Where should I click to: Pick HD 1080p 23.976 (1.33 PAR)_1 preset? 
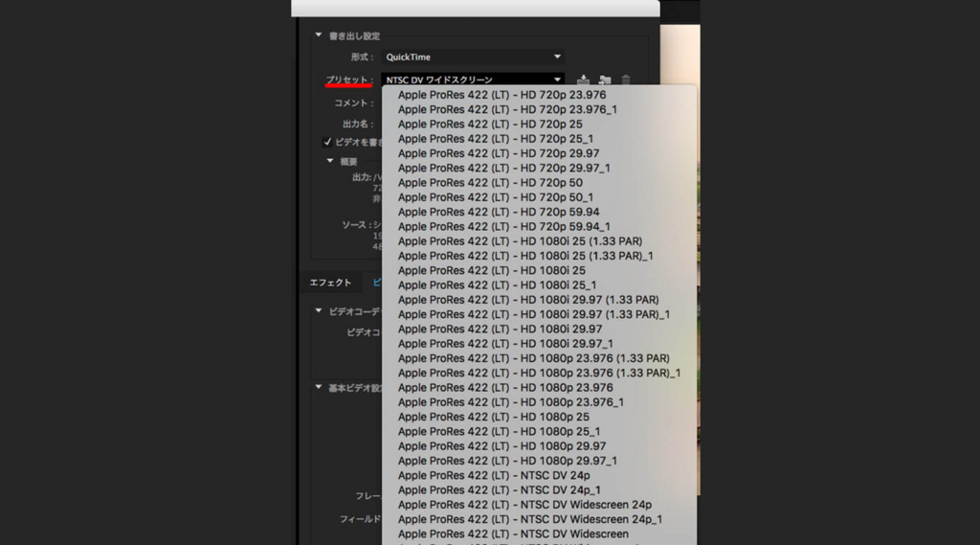[x=540, y=373]
